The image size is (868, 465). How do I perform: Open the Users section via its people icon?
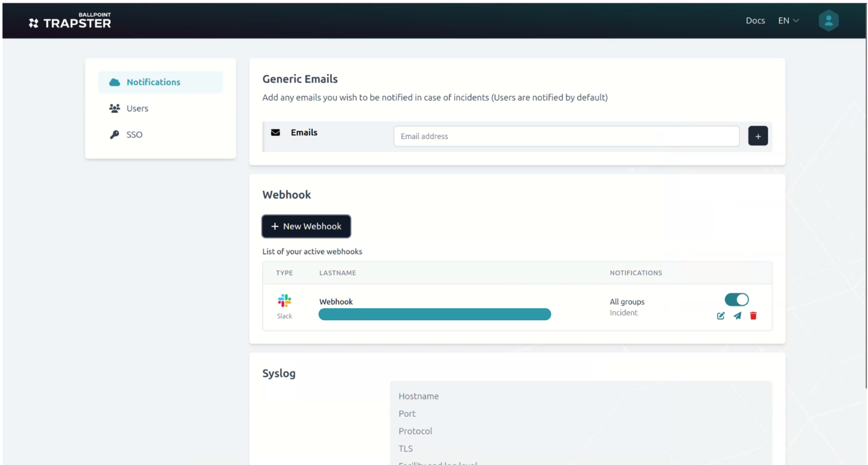[x=114, y=108]
